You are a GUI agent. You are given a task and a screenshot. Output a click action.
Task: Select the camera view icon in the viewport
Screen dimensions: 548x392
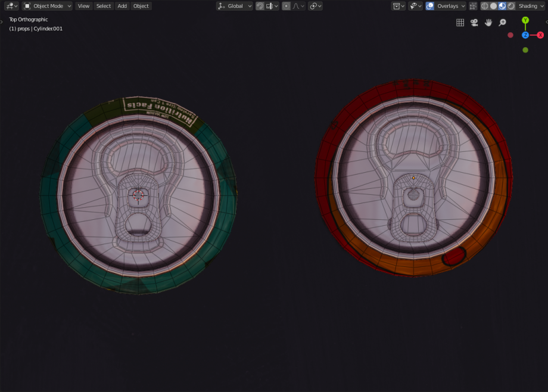[474, 22]
